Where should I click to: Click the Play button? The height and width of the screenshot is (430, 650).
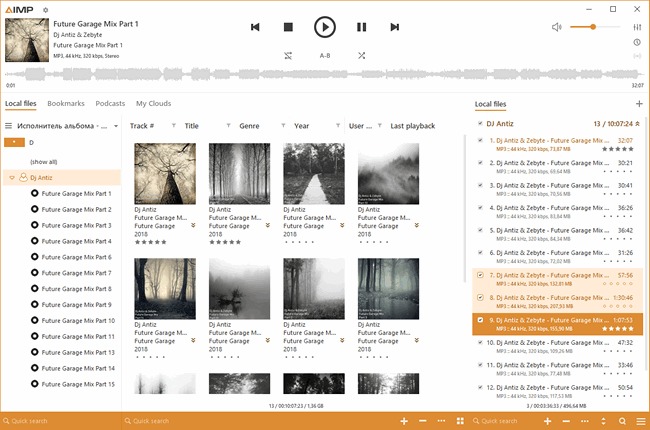point(324,27)
